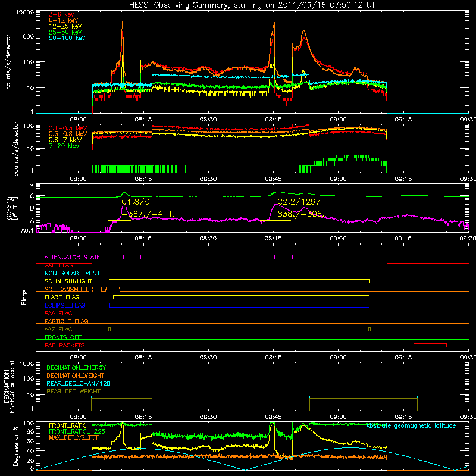Select the BAD_PACKETS flag label

65,345
